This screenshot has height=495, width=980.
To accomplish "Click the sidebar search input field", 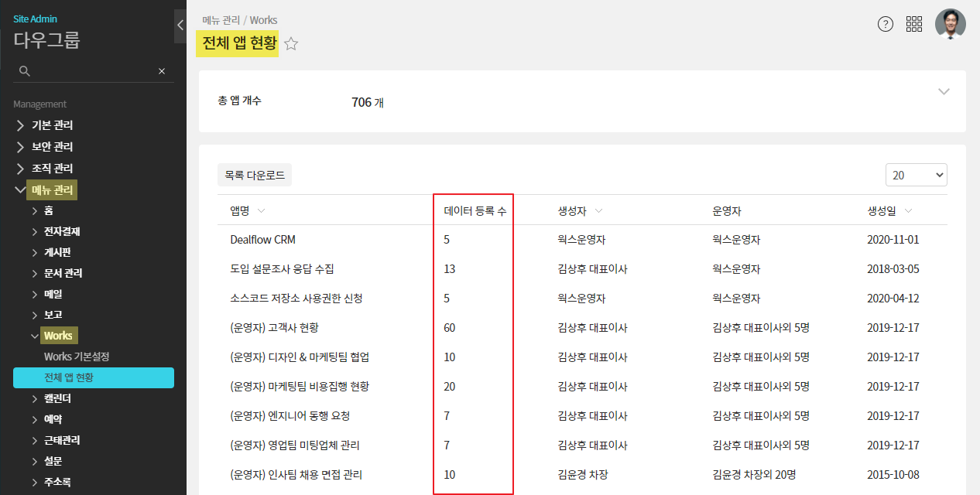I will pos(93,71).
